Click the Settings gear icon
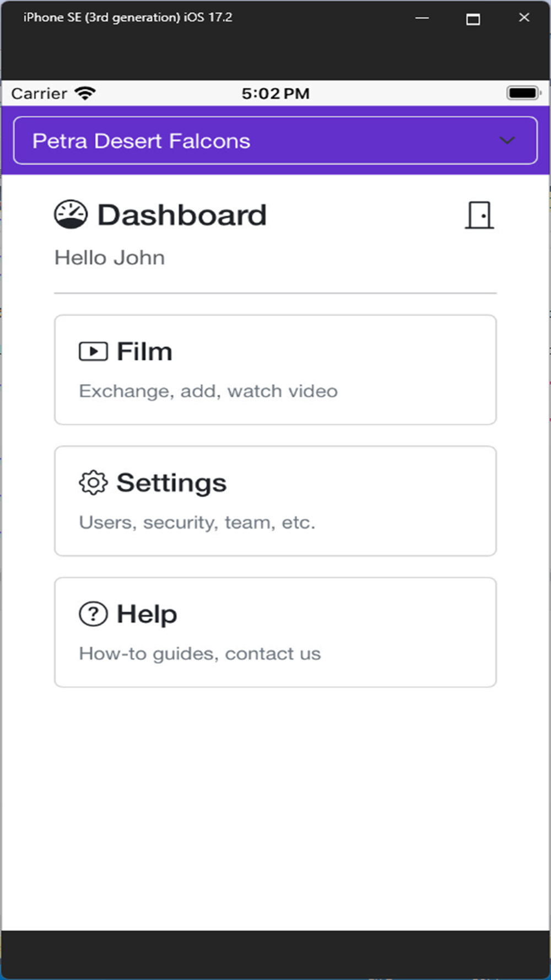 (x=93, y=483)
